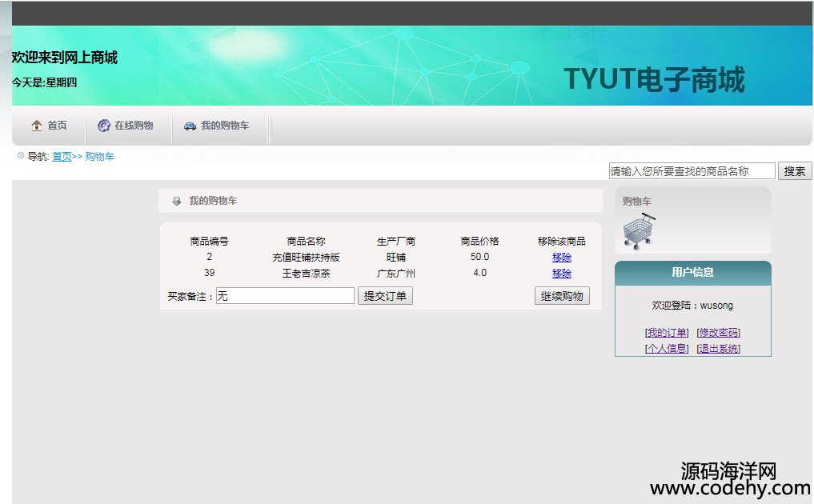Image resolution: width=814 pixels, height=504 pixels.
Task: Click the shopping cart image in sidebar
Action: [x=638, y=232]
